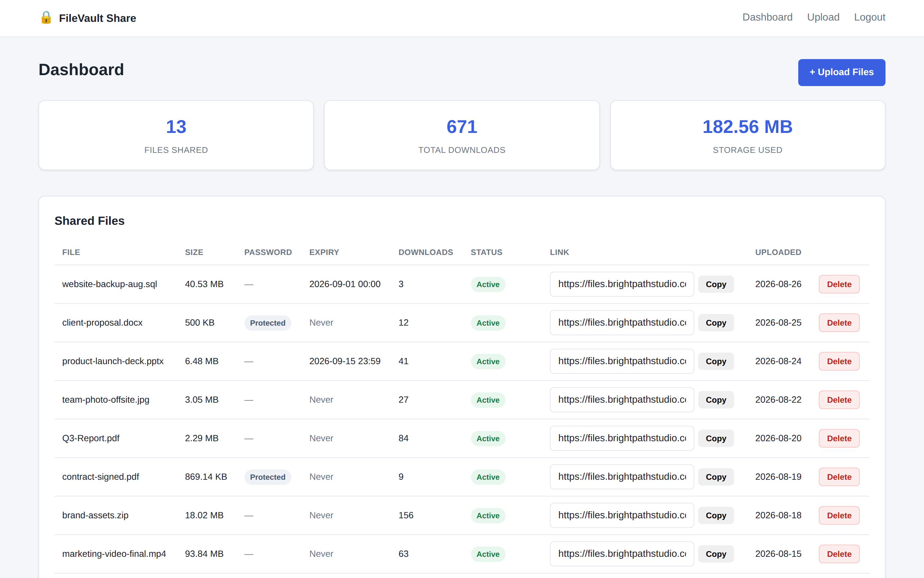Click the UPLOADED column header
The height and width of the screenshot is (578, 924).
pyautogui.click(x=778, y=252)
